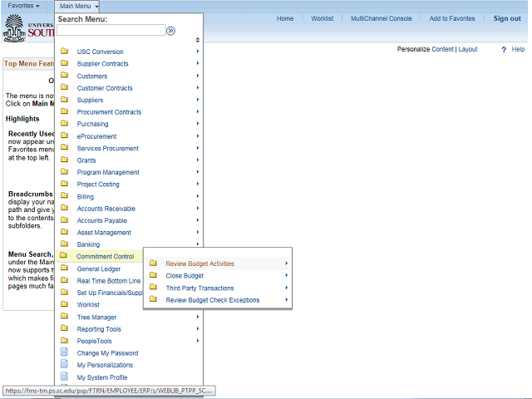
Task: Click the open folder icon beside Commitment Control
Action: tap(63, 255)
